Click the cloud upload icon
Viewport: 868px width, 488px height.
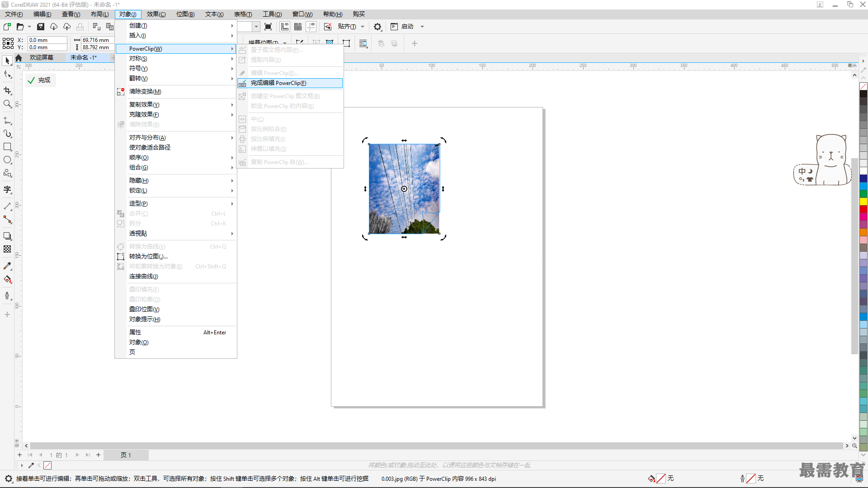click(x=67, y=27)
